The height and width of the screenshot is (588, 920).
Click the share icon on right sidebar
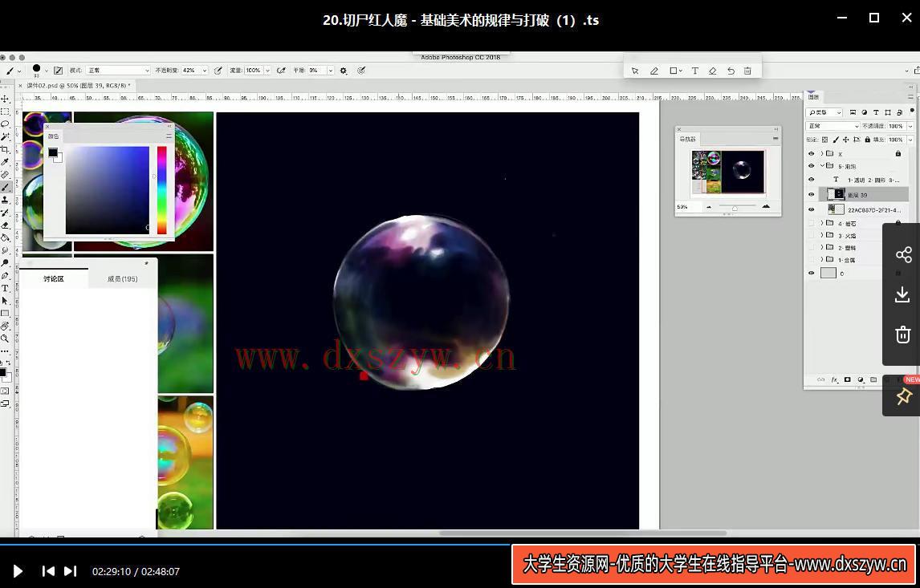pos(904,254)
